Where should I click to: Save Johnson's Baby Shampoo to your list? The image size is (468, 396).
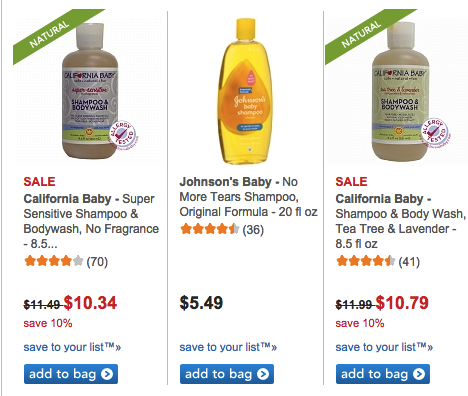[x=228, y=347]
